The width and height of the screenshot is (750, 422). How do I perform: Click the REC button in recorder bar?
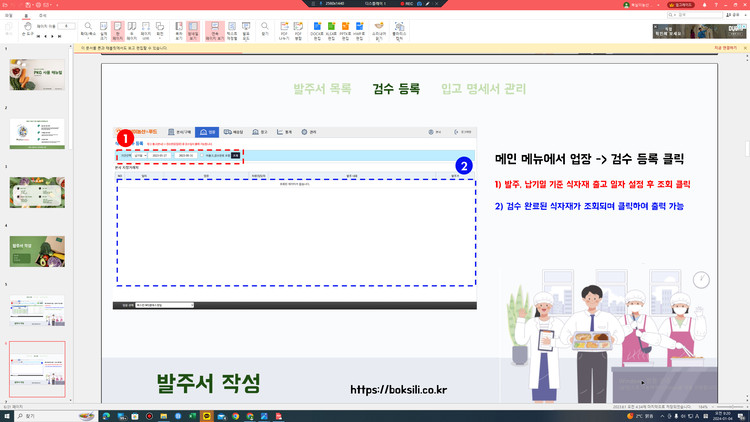[x=407, y=3]
